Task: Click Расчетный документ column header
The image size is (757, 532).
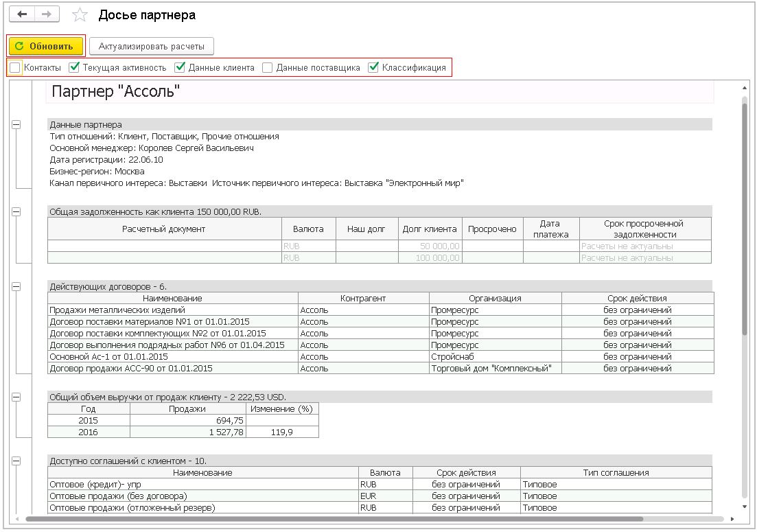Action: coord(164,229)
